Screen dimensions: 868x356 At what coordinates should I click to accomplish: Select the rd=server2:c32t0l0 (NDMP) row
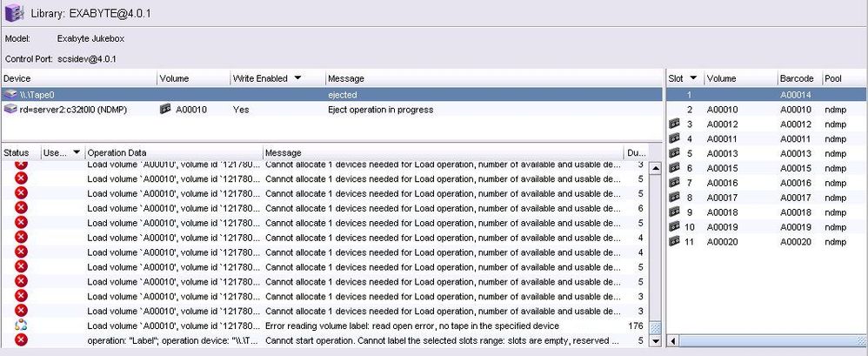(x=331, y=110)
